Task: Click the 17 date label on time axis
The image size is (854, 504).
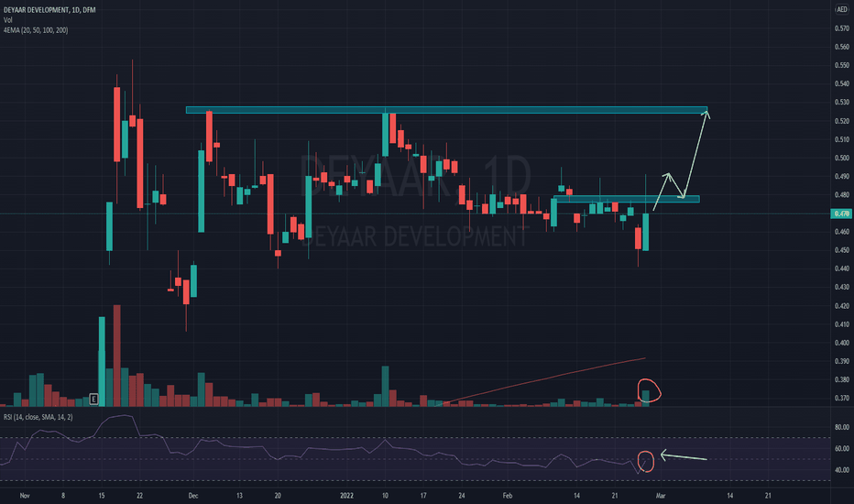Action: tap(423, 496)
